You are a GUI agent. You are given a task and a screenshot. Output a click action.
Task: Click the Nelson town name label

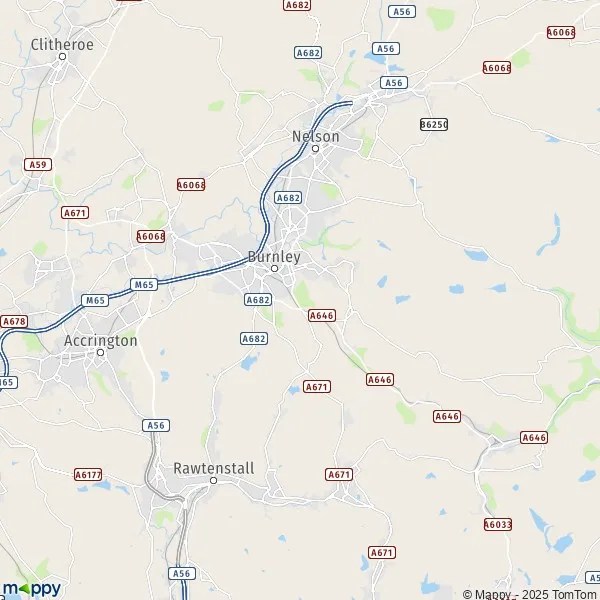coord(316,137)
